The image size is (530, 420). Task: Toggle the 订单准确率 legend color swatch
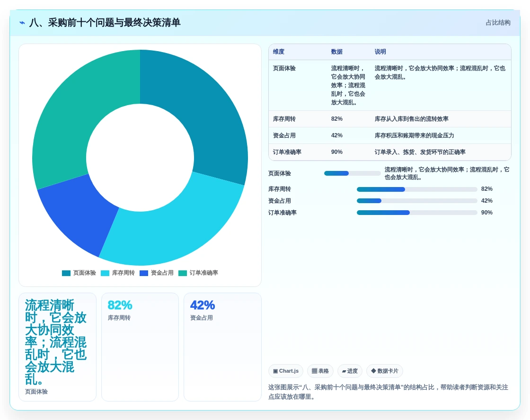pos(183,273)
